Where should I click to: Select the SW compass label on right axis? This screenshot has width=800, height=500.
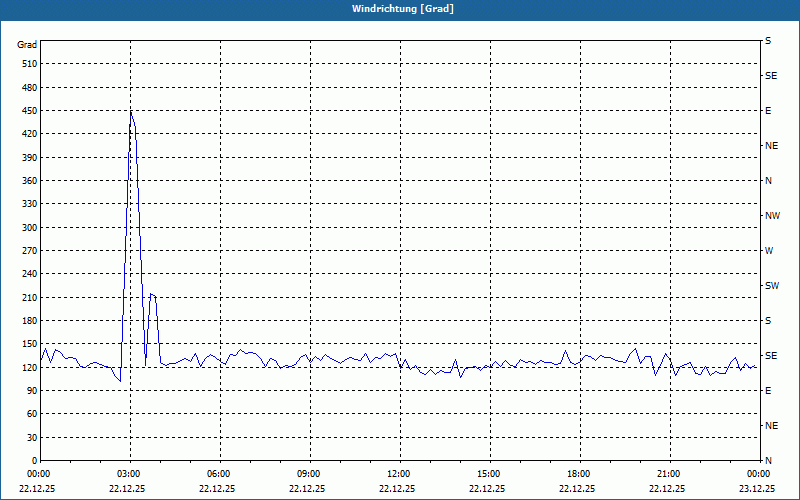coord(772,286)
